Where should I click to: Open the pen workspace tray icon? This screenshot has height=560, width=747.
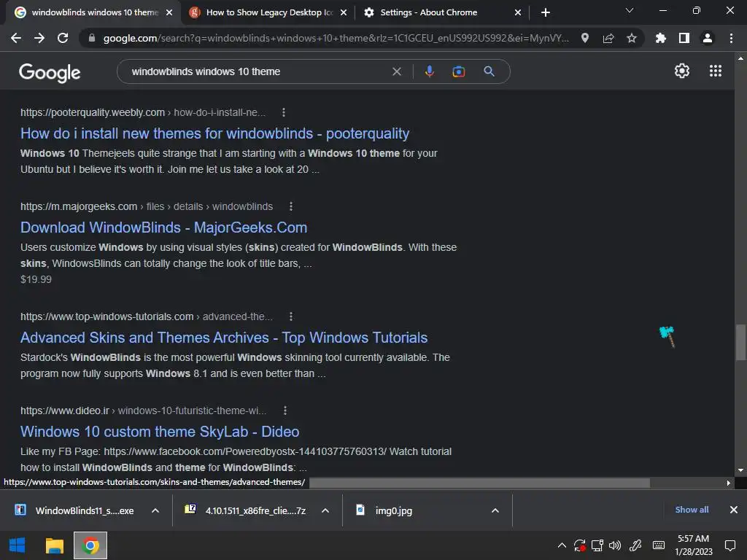[635, 545]
